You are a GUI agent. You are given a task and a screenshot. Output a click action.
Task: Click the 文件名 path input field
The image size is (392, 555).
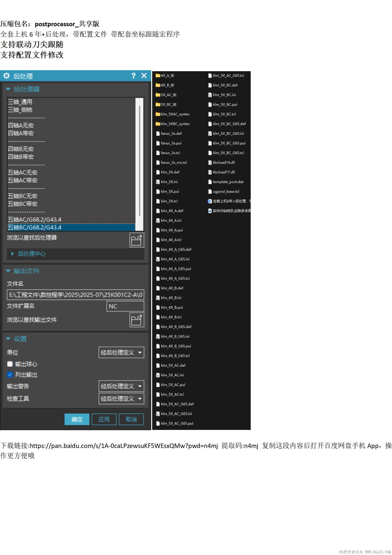tap(76, 295)
